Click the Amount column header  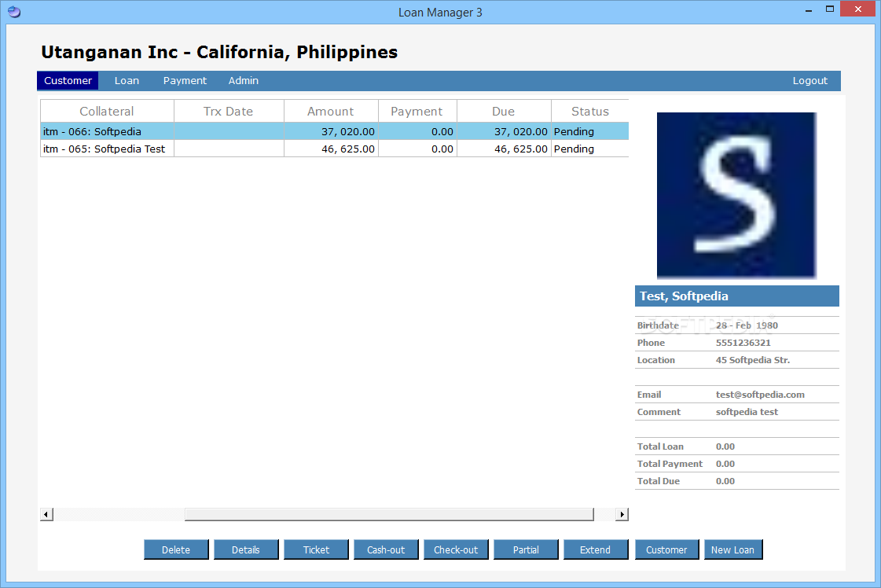(x=330, y=112)
